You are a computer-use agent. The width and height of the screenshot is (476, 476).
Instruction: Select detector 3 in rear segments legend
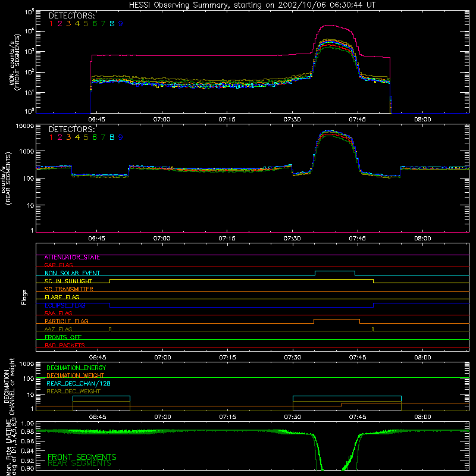68,137
